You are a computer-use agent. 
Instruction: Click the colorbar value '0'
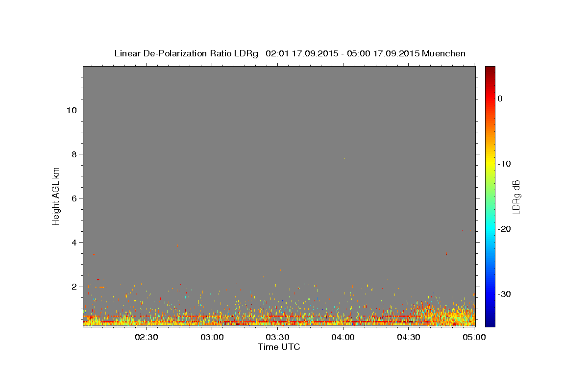500,98
